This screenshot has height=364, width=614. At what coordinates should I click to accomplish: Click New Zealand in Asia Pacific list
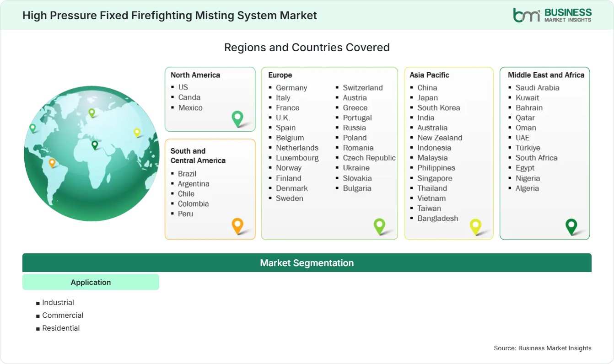[440, 138]
